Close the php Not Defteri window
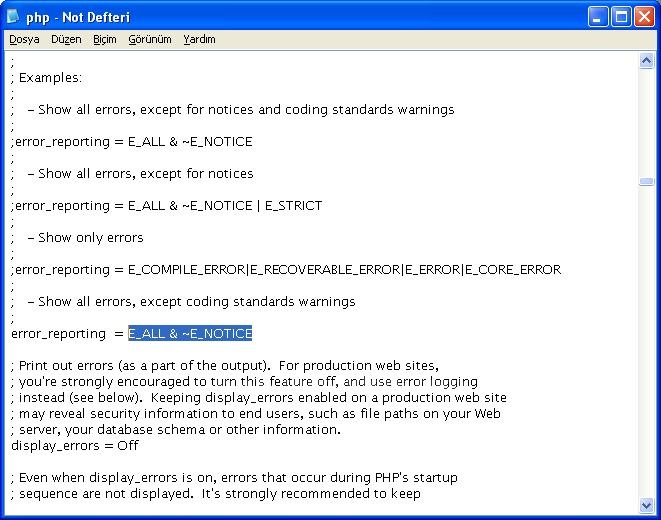 (643, 16)
